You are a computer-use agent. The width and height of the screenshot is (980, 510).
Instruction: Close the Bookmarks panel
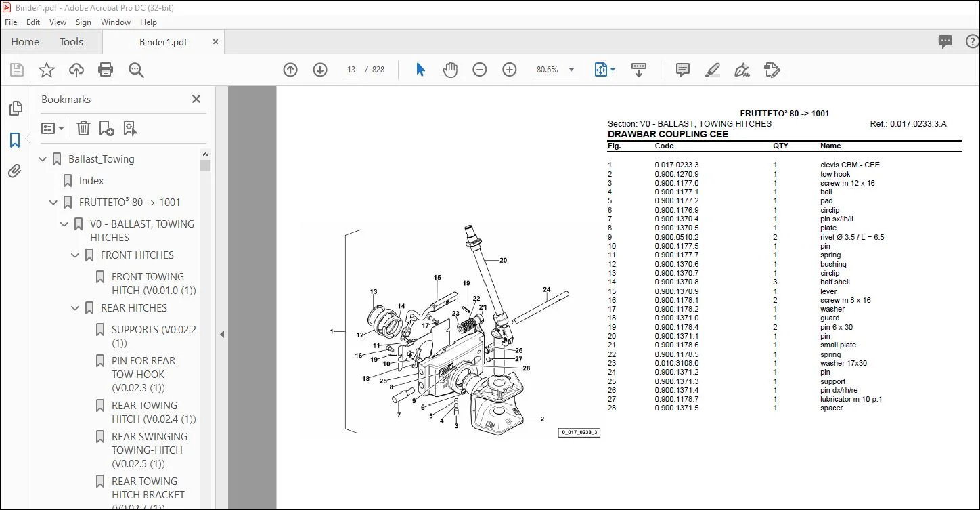coord(196,99)
